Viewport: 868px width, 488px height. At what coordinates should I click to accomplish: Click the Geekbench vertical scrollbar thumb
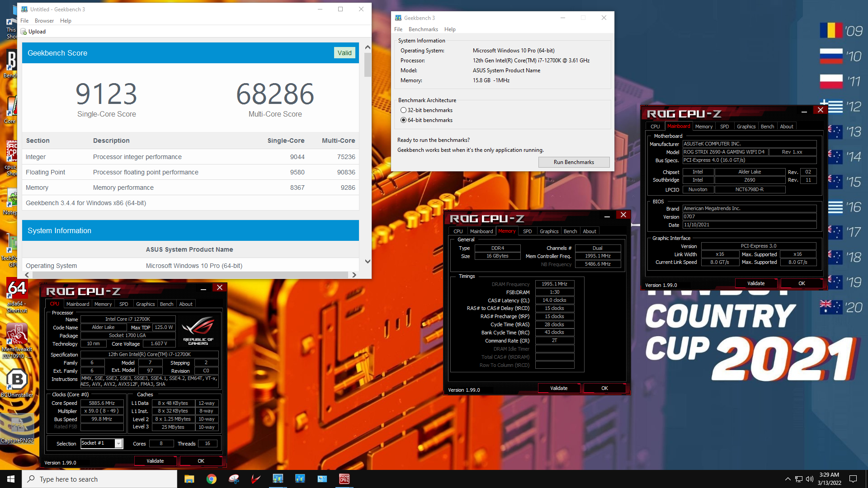[368, 65]
